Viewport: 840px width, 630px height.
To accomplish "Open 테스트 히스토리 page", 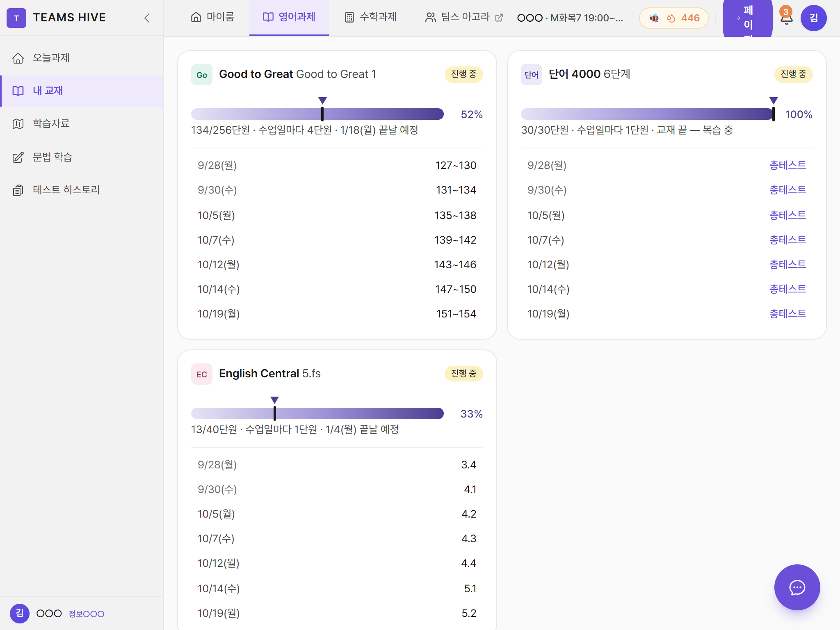I will pyautogui.click(x=82, y=190).
